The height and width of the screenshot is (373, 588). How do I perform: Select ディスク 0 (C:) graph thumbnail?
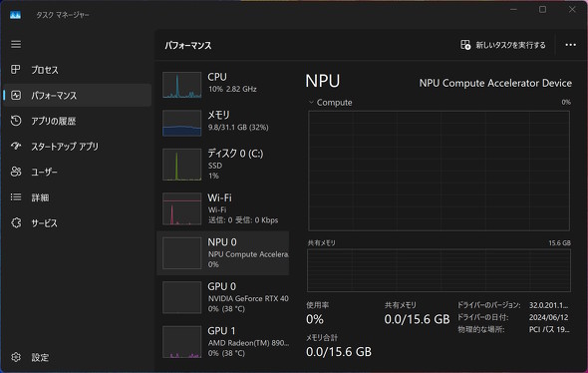[181, 165]
